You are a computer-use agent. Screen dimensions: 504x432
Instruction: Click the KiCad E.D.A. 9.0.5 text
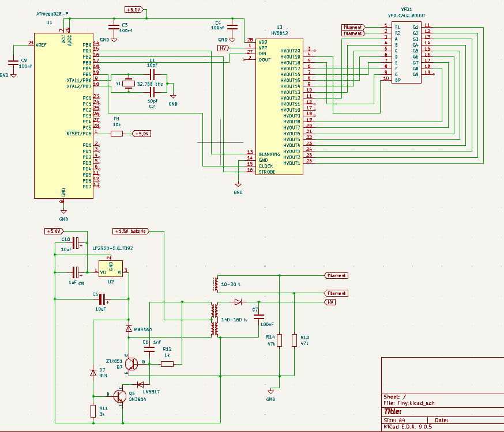pos(408,427)
